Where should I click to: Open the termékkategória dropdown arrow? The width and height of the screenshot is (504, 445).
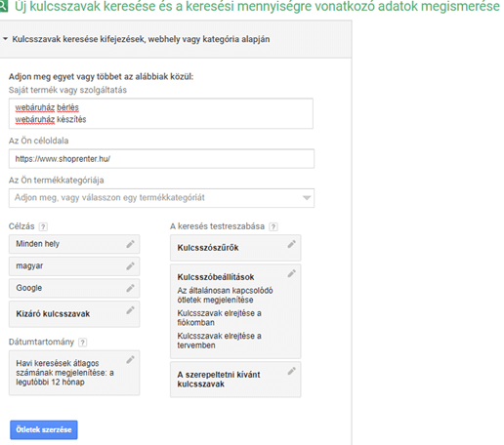307,198
